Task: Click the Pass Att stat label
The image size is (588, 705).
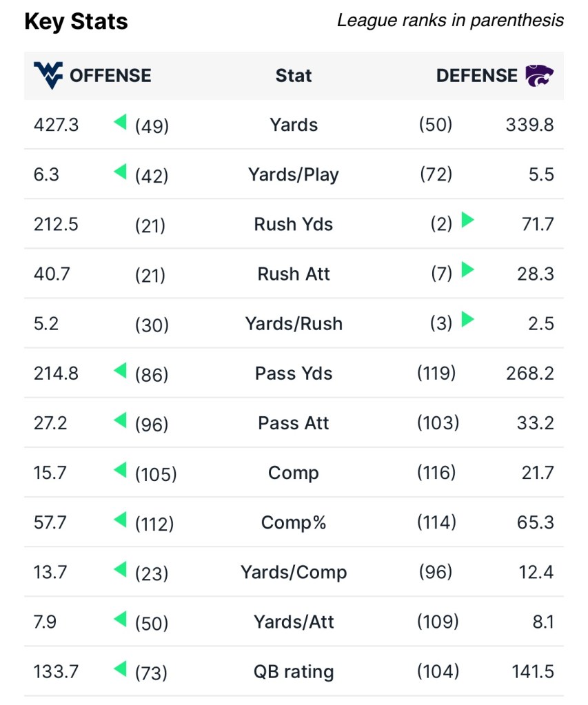Action: 294,423
